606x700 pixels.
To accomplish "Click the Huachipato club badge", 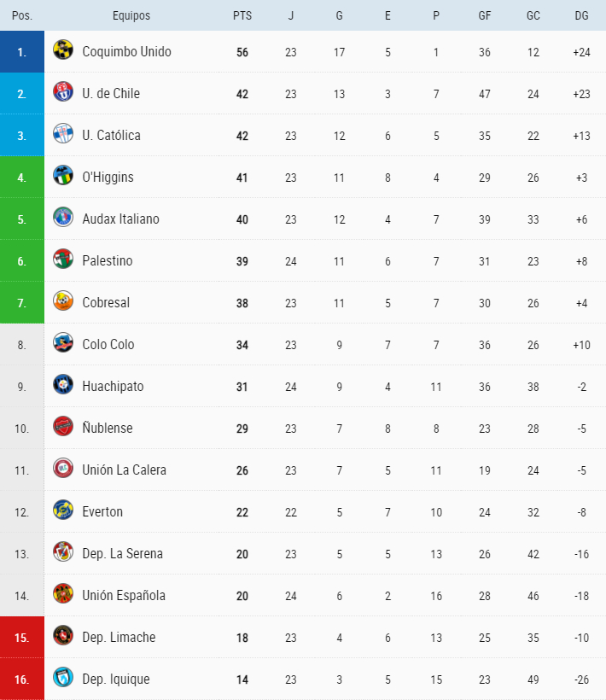I will (63, 386).
